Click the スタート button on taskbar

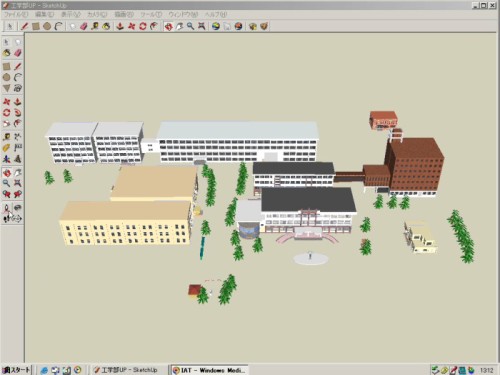click(x=16, y=370)
